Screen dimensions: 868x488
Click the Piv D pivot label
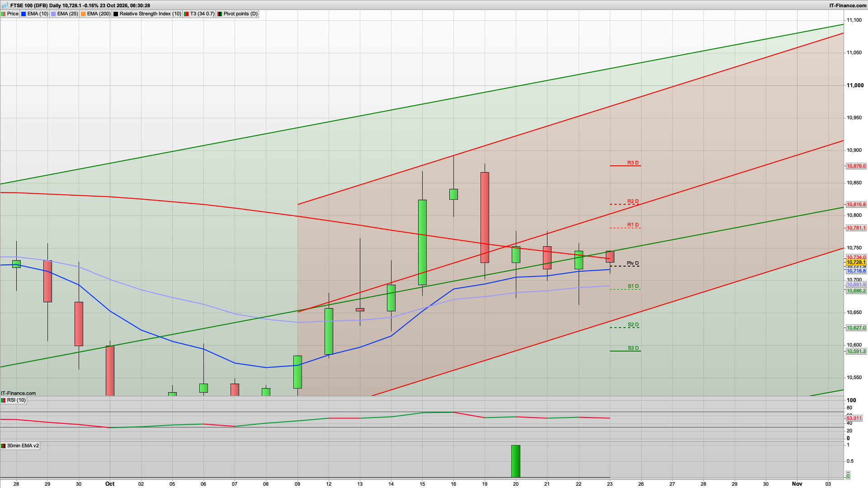click(633, 263)
